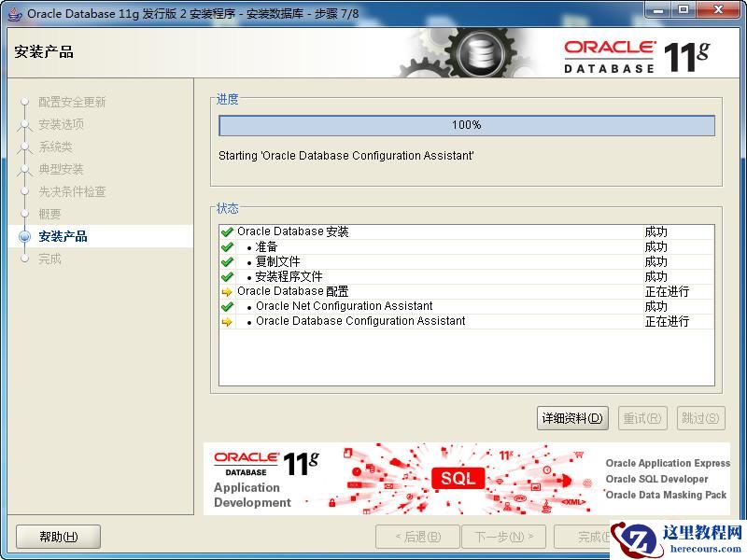The height and width of the screenshot is (560, 747).
Task: Click the Starting Oracle Database Configuration Assistant message
Action: [345, 156]
